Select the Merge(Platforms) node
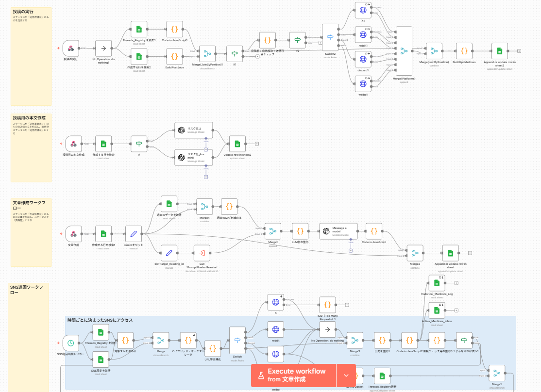Screen dimensions: 541x392 404,51
